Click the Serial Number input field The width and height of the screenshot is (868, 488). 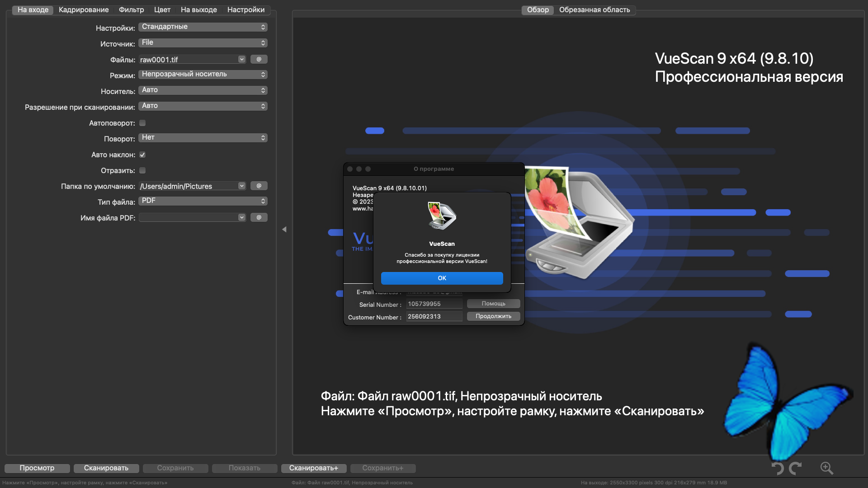coord(434,304)
